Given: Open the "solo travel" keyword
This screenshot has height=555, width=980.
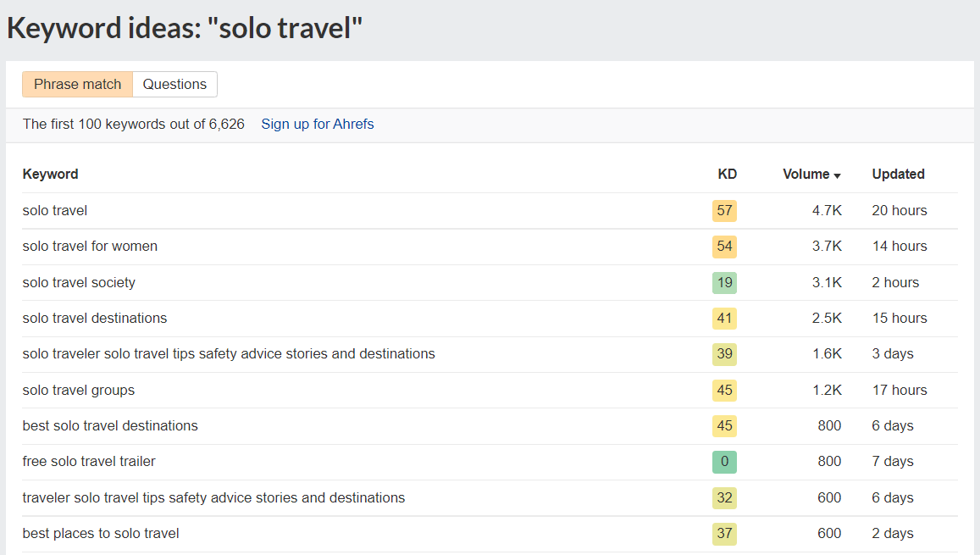Looking at the screenshot, I should click(54, 210).
